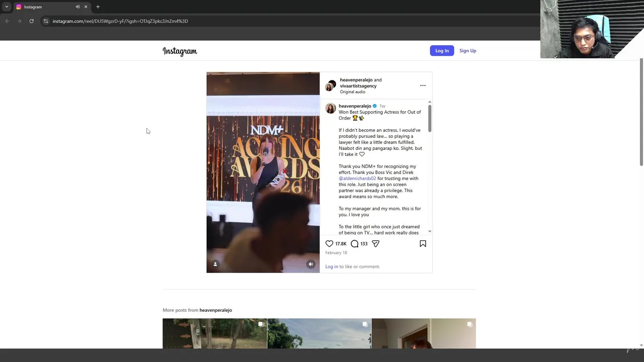
Task: Open heavenperalejo username in caption
Action: coord(355,106)
